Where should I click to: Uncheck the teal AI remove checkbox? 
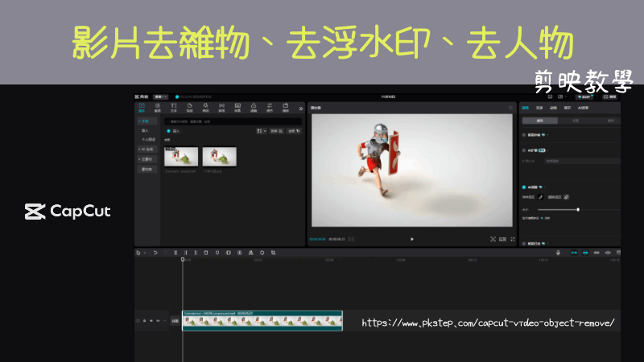coord(524,187)
